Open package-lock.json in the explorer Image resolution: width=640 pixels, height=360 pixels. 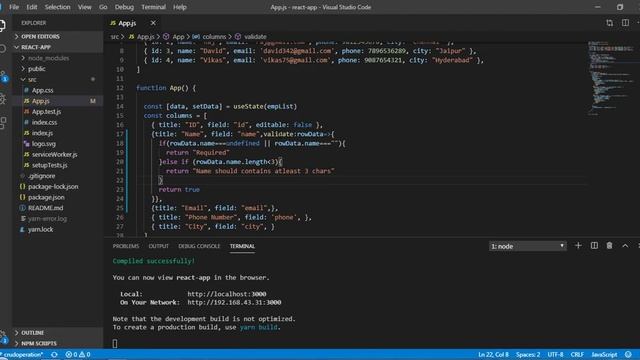tap(53, 187)
